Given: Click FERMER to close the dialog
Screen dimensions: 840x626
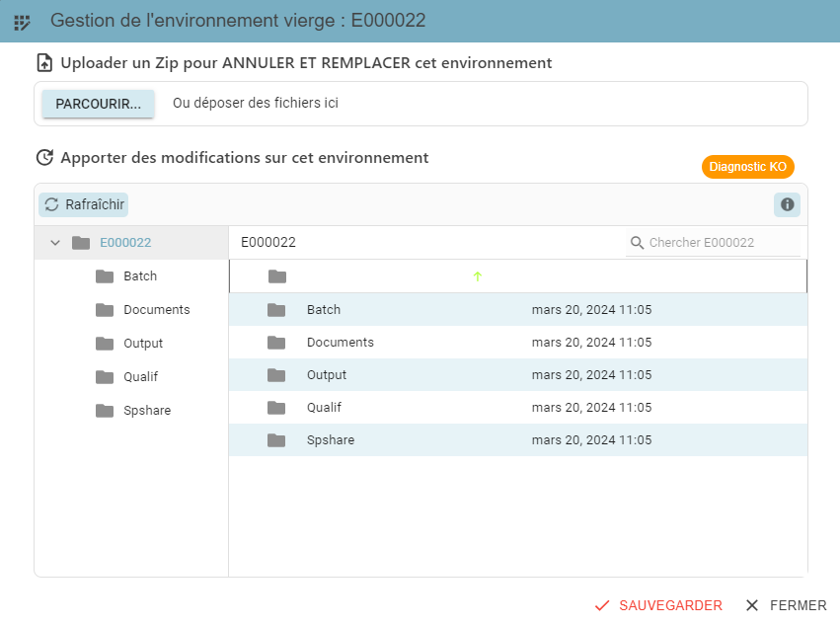Looking at the screenshot, I should [x=787, y=605].
